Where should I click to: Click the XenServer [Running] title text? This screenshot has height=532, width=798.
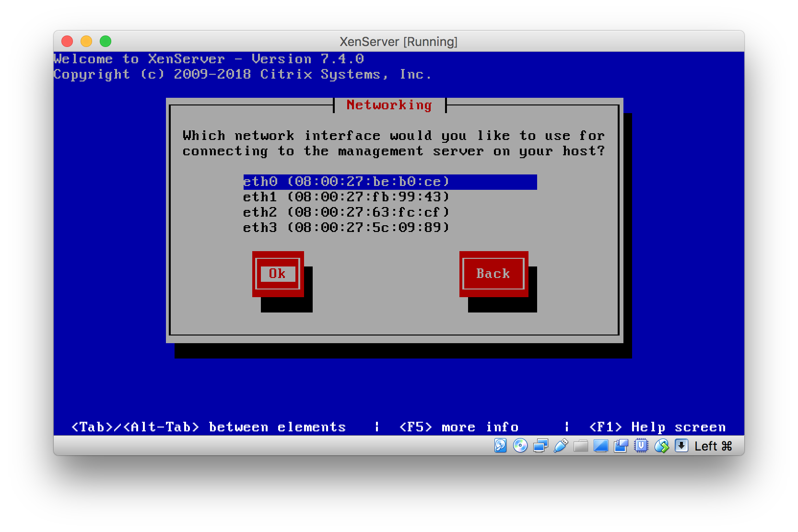399,42
